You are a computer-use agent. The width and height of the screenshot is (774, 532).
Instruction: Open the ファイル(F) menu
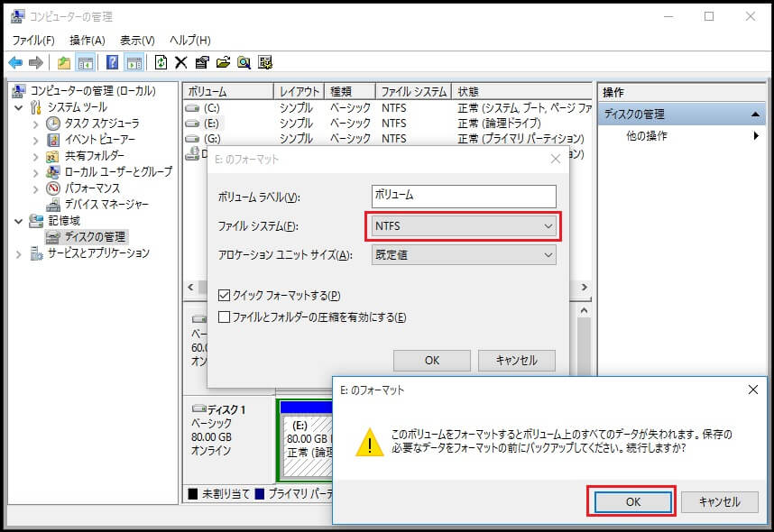coord(33,40)
